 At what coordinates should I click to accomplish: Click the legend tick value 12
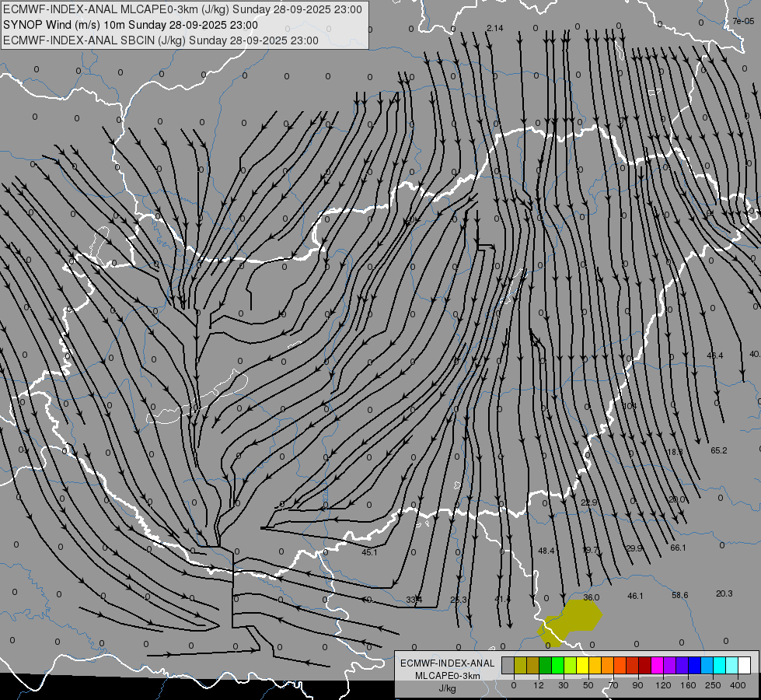point(539,685)
